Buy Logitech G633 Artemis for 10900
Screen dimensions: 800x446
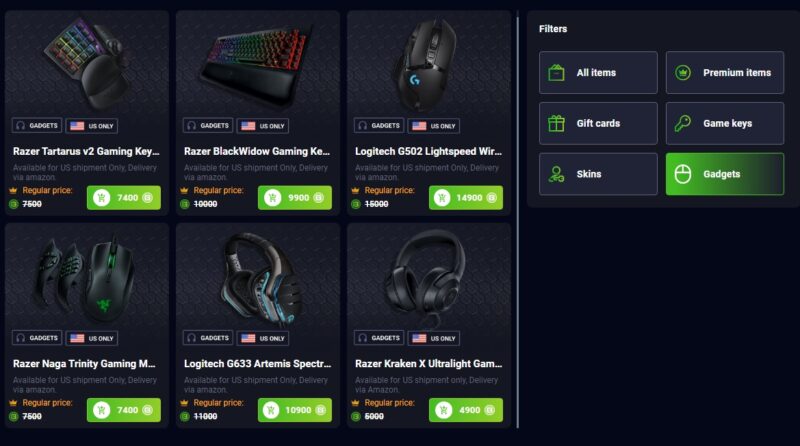(x=294, y=410)
